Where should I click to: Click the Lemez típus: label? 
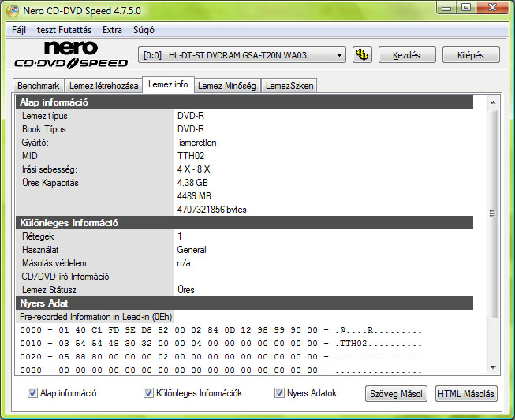pos(46,116)
